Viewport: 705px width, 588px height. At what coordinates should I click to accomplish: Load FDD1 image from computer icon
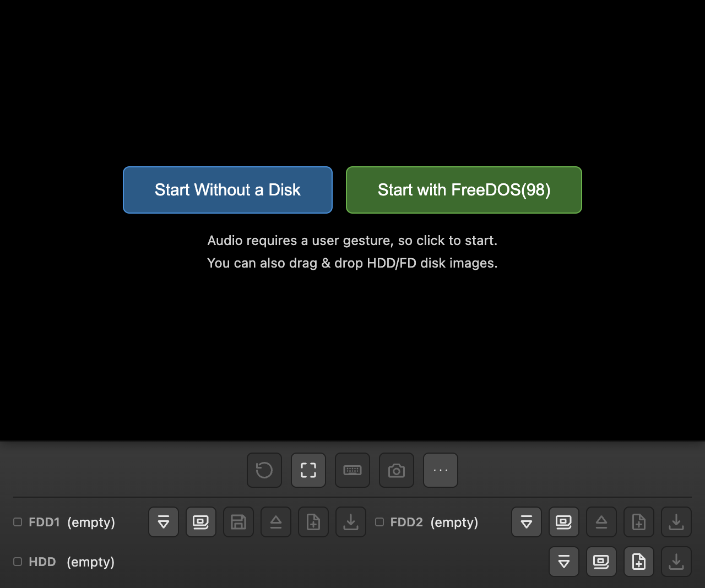[201, 522]
